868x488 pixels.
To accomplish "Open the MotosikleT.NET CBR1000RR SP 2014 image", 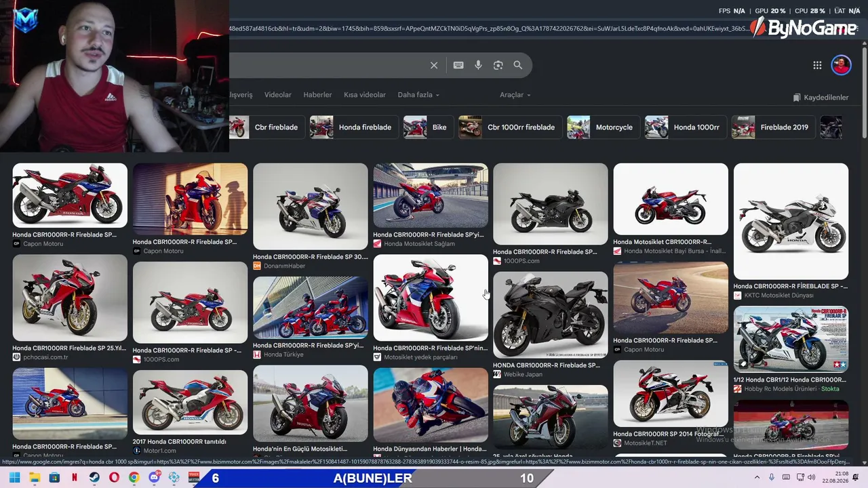I will (x=671, y=393).
